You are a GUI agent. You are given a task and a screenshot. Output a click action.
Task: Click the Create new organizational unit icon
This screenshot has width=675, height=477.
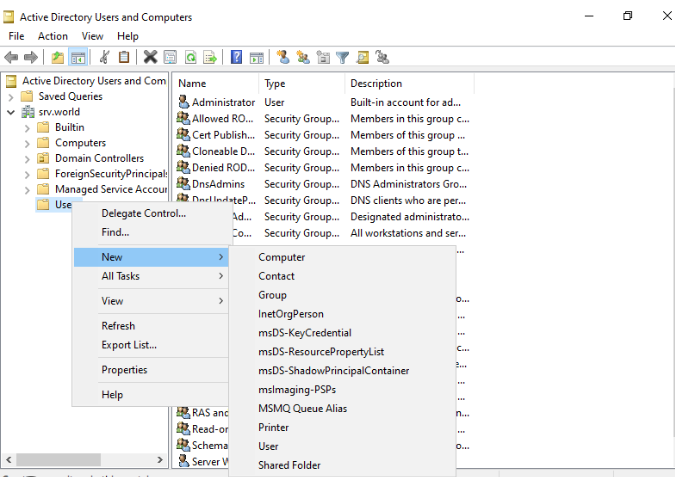point(323,57)
